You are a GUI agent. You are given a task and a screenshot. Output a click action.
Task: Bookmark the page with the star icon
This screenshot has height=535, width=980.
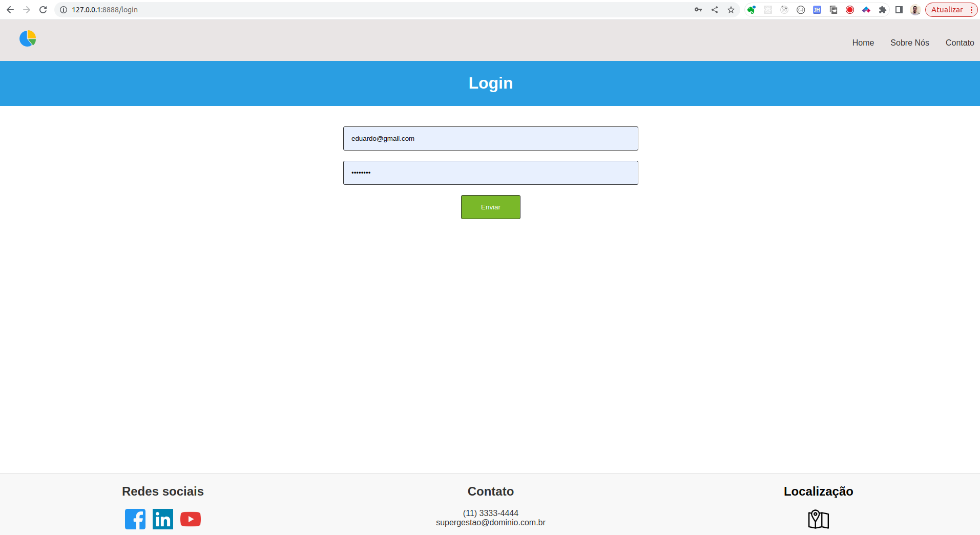(731, 9)
